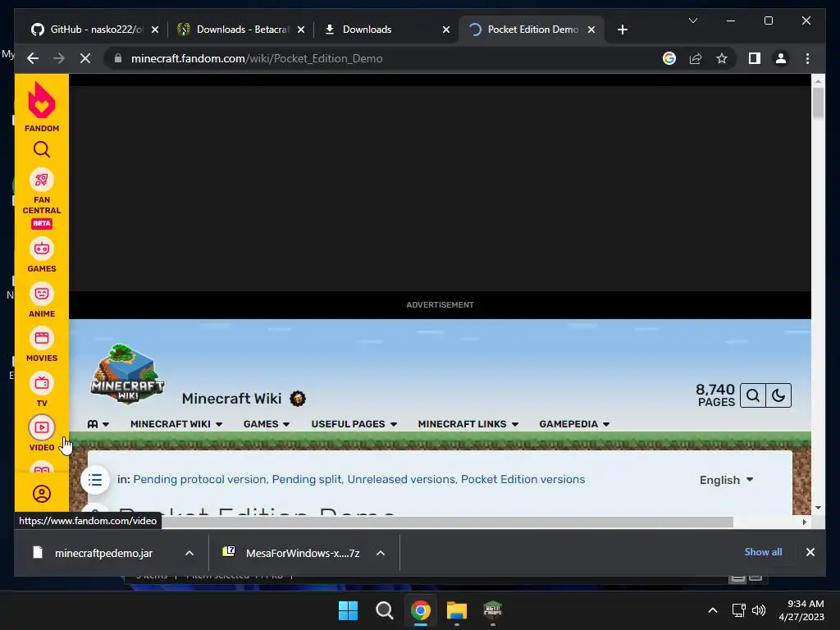Open Betacraft launcher taskbar icon

pos(492,609)
